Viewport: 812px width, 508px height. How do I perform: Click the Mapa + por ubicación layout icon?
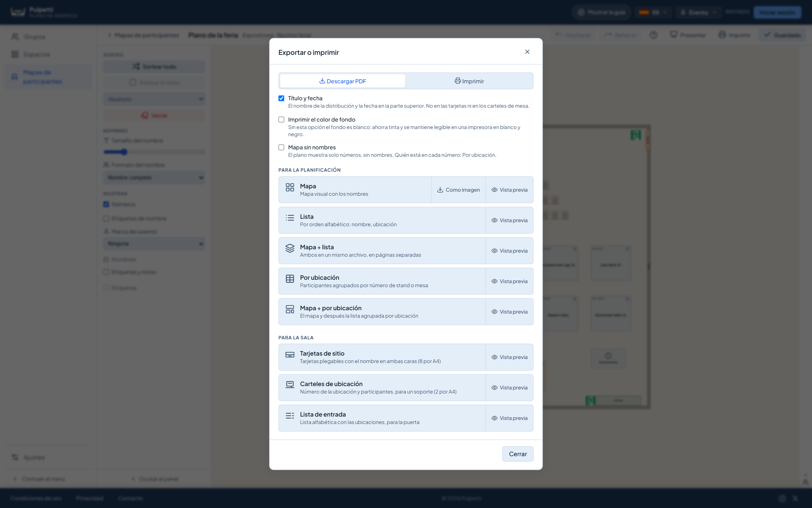[x=290, y=309]
